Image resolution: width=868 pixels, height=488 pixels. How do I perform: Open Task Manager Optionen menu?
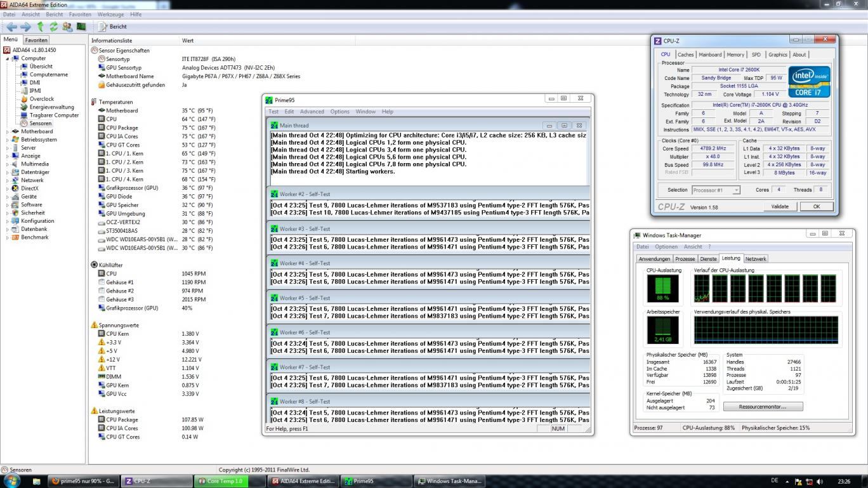666,247
